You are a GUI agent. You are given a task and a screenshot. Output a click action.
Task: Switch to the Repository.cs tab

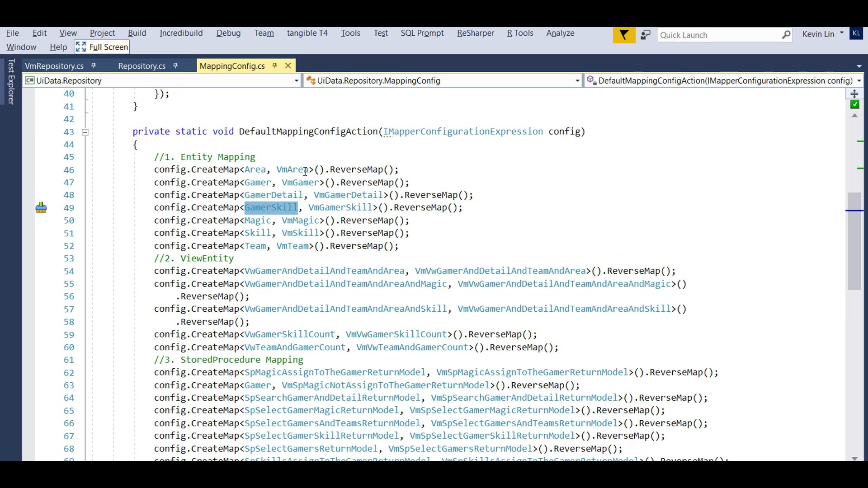pos(142,66)
